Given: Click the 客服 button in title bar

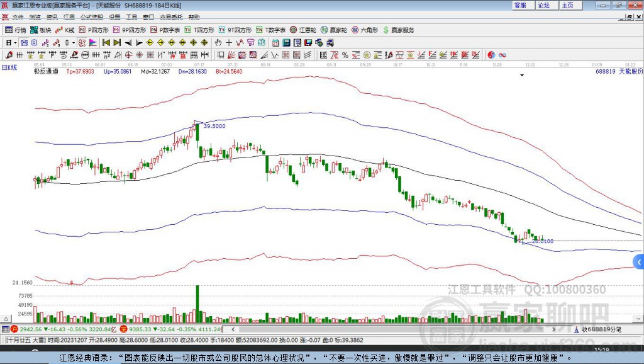Looking at the screenshot, I should pos(523,5).
